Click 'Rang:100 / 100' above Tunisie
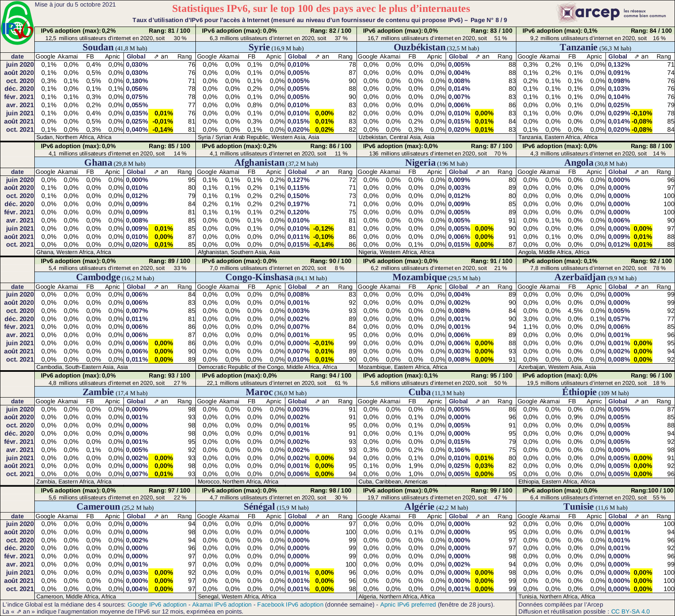This screenshot has height=616, width=675. 652,490
